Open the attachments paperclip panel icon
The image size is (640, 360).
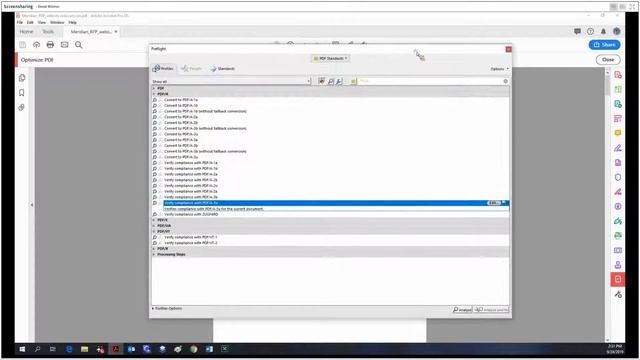[22, 107]
